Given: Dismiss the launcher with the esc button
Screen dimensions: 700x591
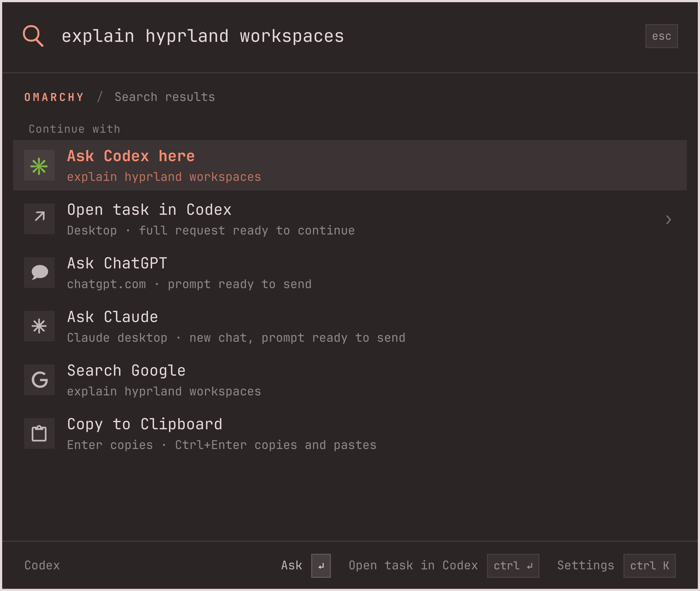Looking at the screenshot, I should (x=661, y=36).
